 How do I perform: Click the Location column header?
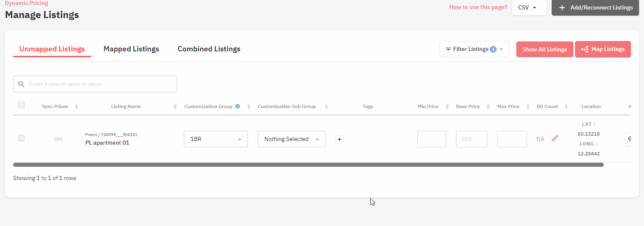point(591,106)
